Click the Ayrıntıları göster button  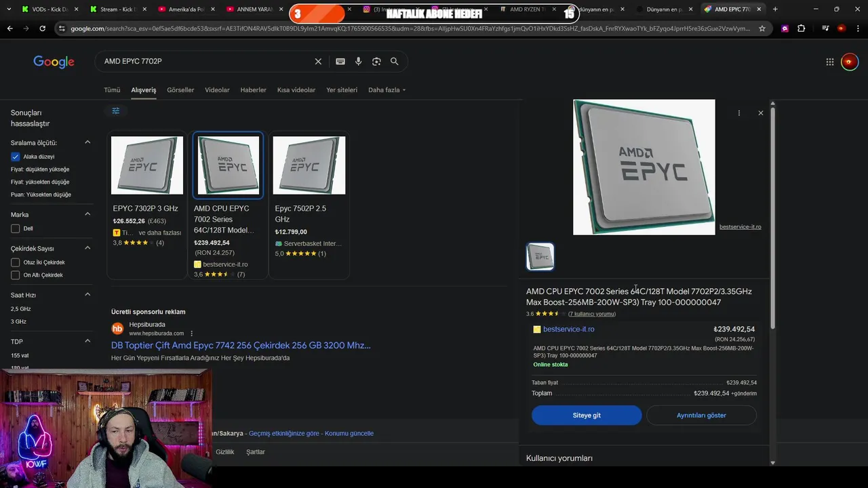701,415
